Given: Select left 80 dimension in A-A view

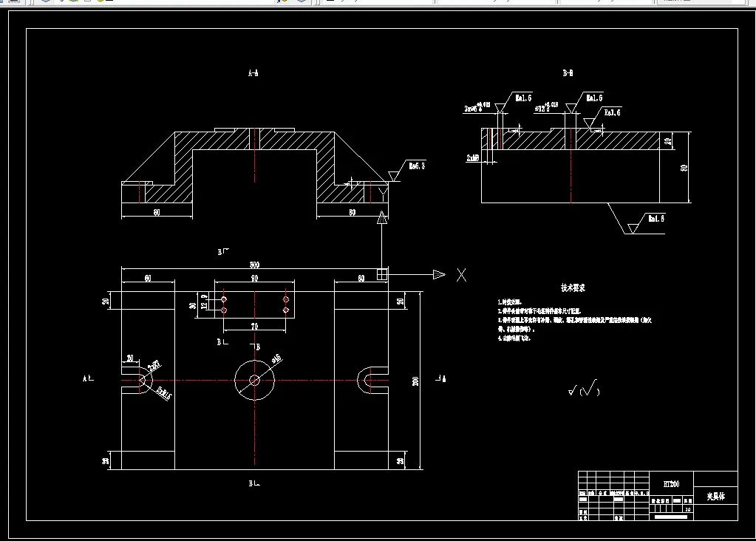Looking at the screenshot, I should tap(157, 212).
